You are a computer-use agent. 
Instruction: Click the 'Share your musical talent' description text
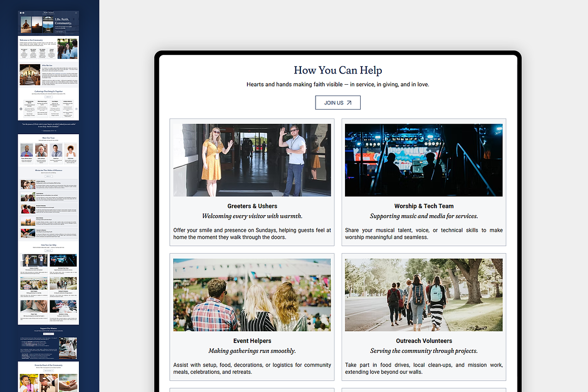pyautogui.click(x=424, y=234)
